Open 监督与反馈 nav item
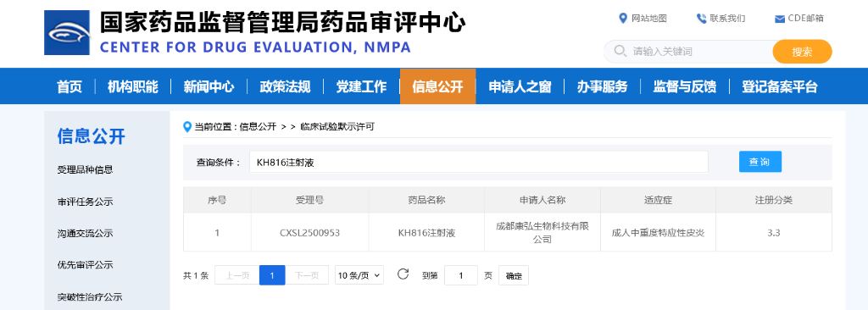Viewport: 868px width, 310px height. pyautogui.click(x=685, y=86)
